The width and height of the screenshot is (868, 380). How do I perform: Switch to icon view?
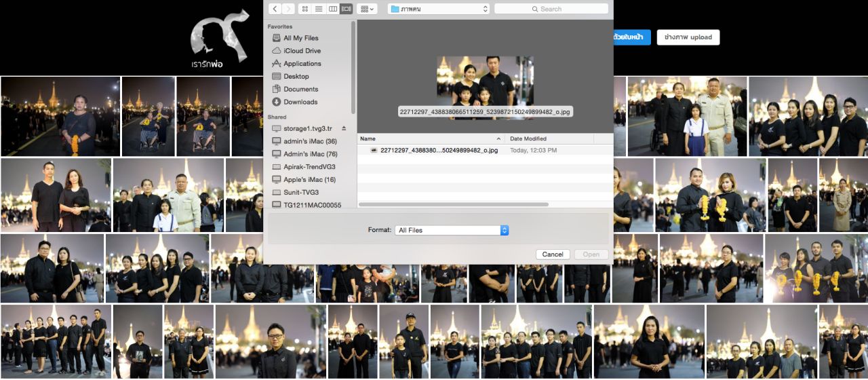(304, 9)
